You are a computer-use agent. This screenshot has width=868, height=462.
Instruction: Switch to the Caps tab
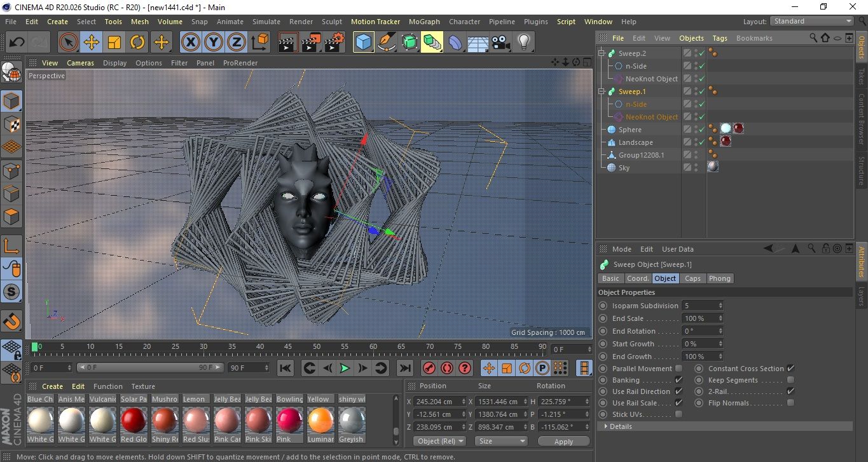point(692,278)
